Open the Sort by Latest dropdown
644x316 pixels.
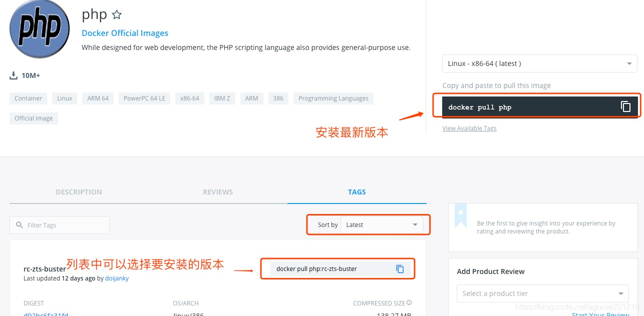[382, 225]
